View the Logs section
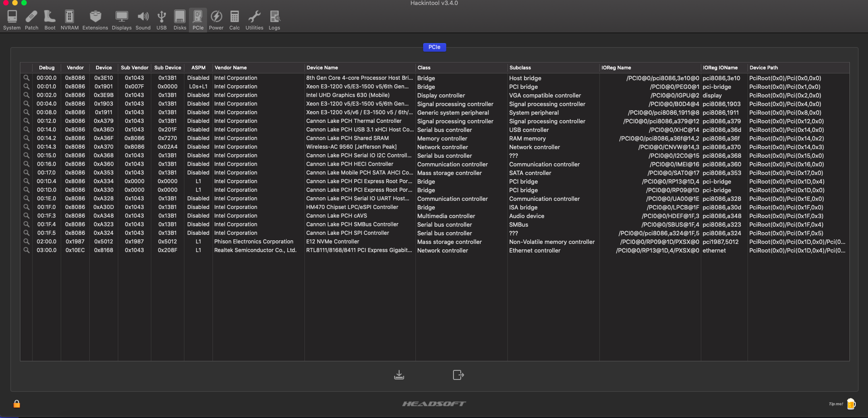The width and height of the screenshot is (868, 418). point(274,20)
